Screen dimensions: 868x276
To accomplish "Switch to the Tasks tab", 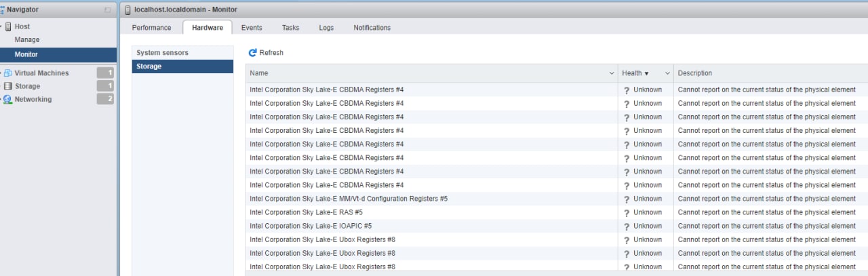I will click(x=290, y=28).
